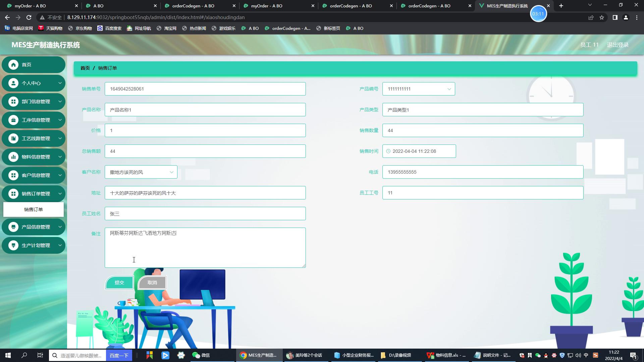Select the 物料信息管理 chart icon
The image size is (644, 362).
[13, 157]
